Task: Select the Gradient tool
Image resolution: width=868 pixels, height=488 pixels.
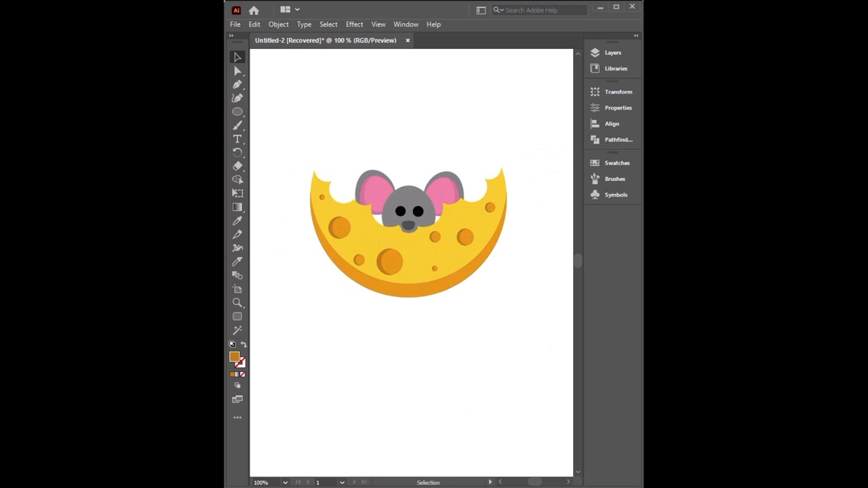Action: click(x=237, y=207)
